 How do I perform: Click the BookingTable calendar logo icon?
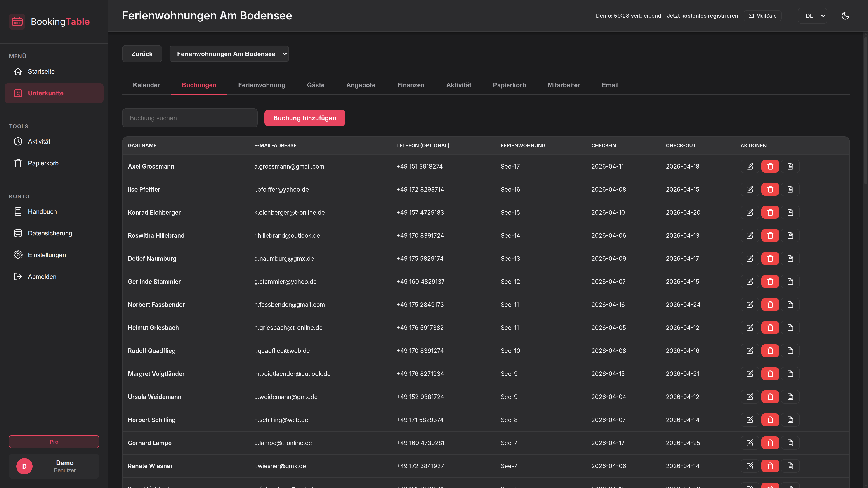[x=17, y=21]
